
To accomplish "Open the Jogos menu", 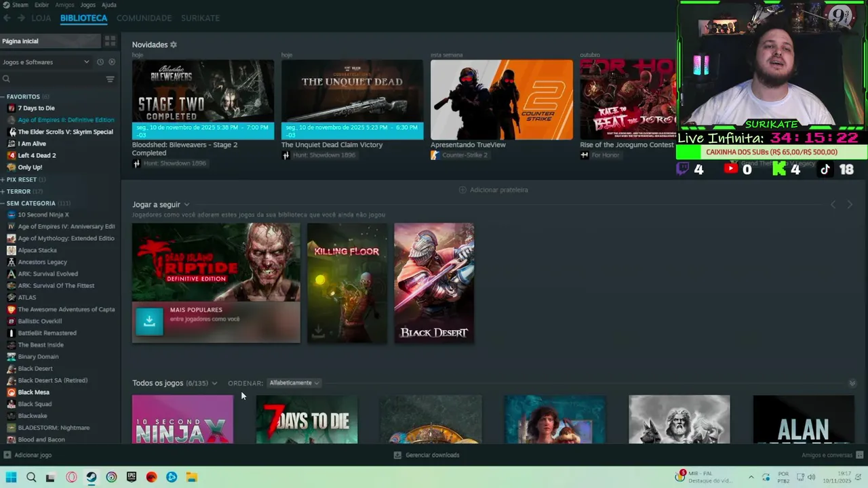I will click(x=88, y=5).
